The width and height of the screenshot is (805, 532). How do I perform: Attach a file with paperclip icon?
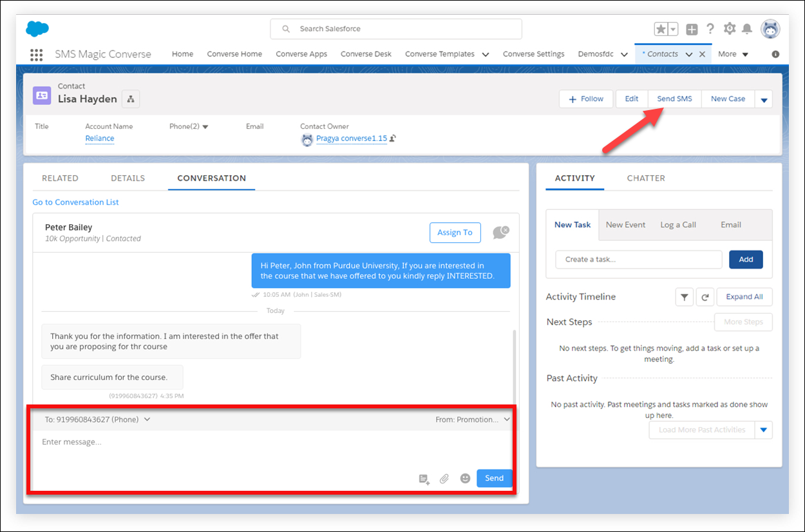(x=444, y=479)
